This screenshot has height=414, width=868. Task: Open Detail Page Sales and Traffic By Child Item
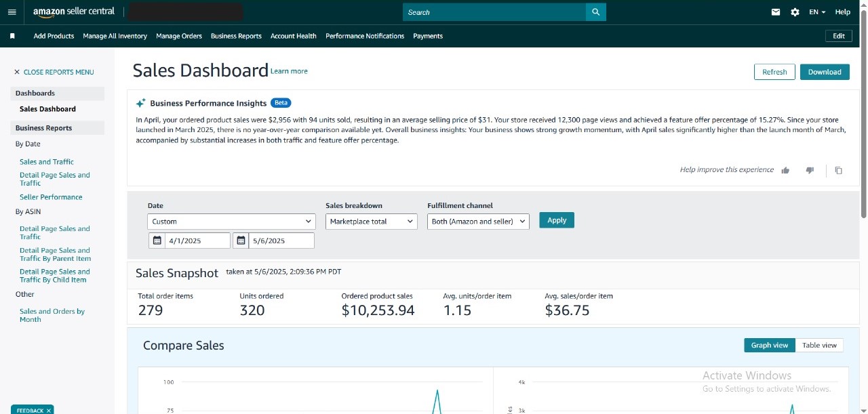(x=55, y=275)
